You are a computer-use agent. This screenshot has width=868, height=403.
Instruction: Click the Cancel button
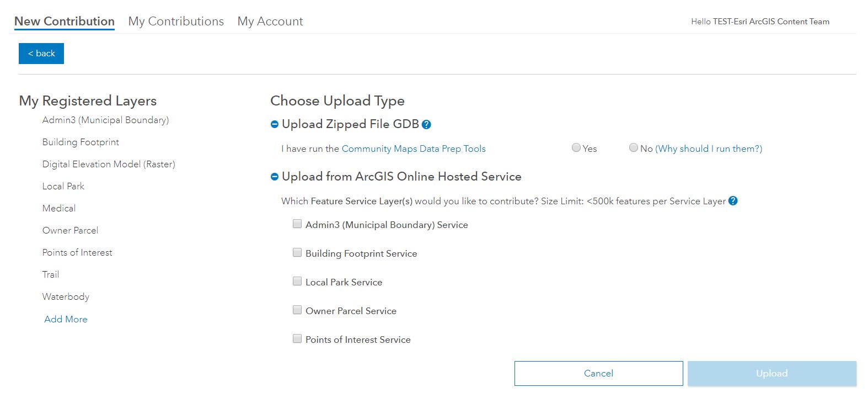tap(598, 373)
